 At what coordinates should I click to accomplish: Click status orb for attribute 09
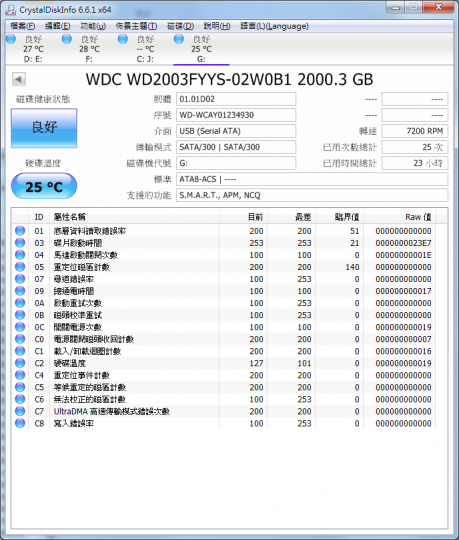pyautogui.click(x=20, y=291)
